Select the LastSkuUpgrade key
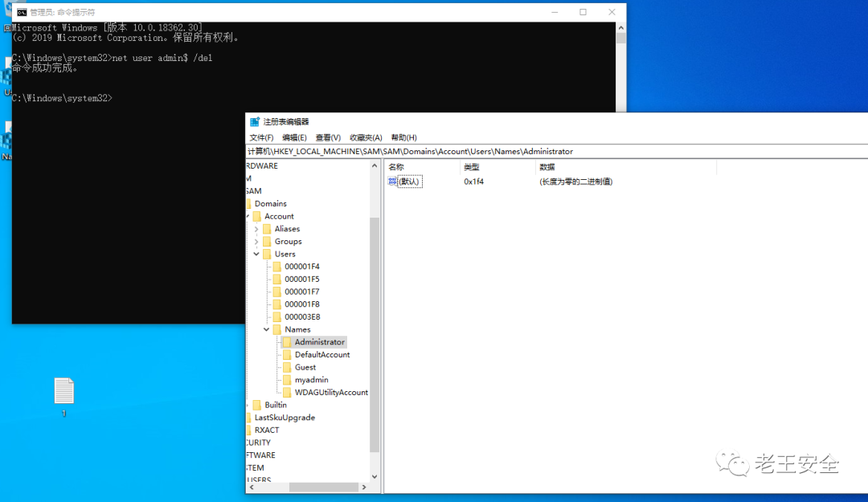 pyautogui.click(x=285, y=418)
